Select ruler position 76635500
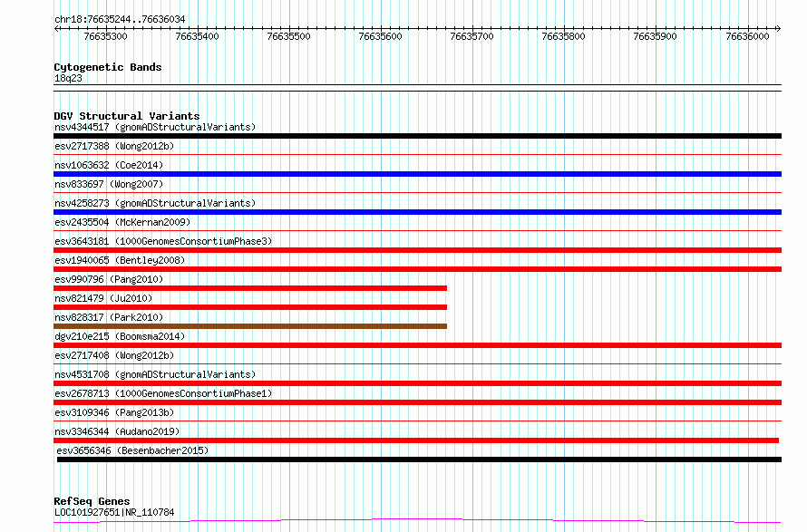The width and height of the screenshot is (807, 532). (x=288, y=36)
